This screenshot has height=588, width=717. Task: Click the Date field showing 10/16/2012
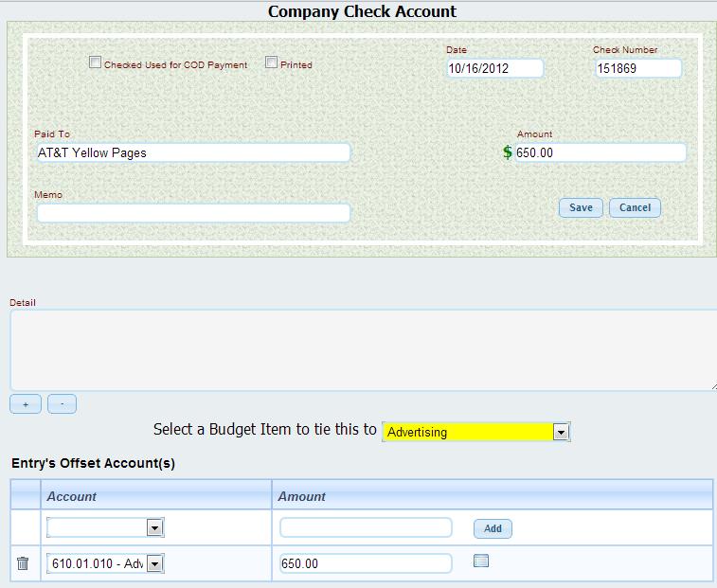click(494, 68)
